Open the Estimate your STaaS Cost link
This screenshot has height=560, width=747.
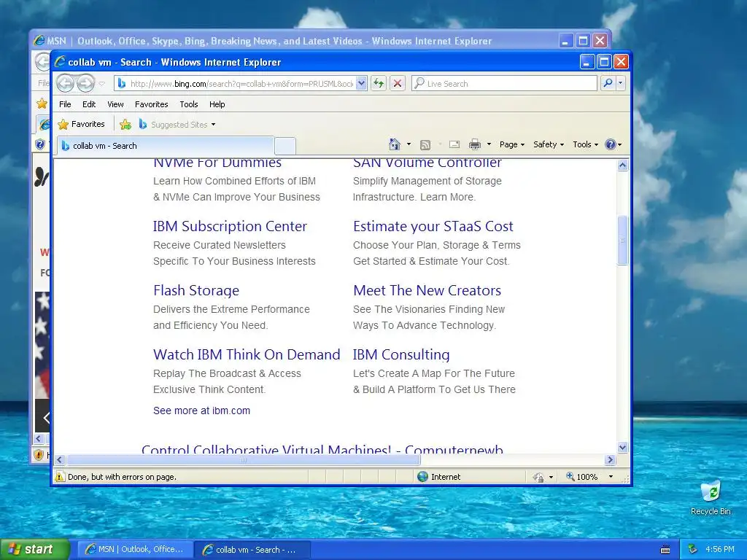[x=433, y=226]
